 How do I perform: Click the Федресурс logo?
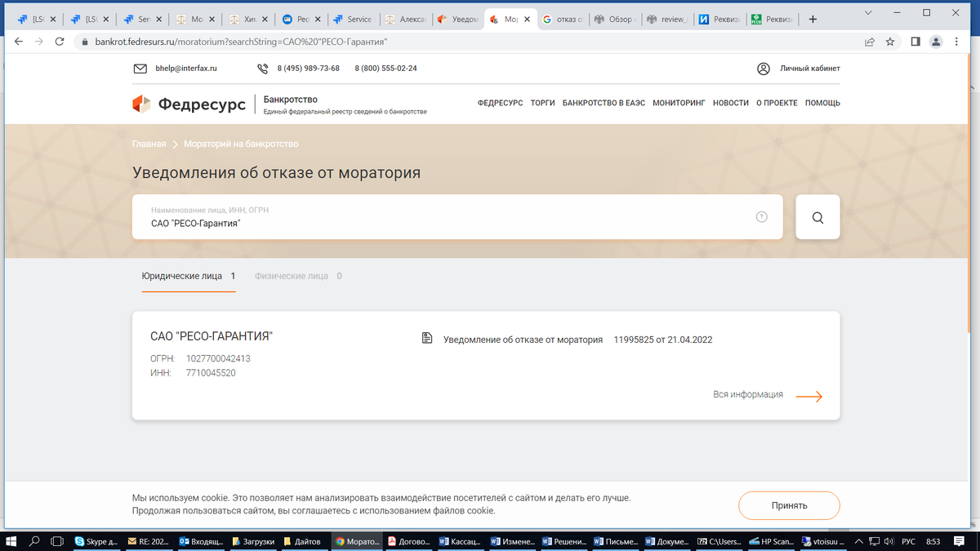188,104
